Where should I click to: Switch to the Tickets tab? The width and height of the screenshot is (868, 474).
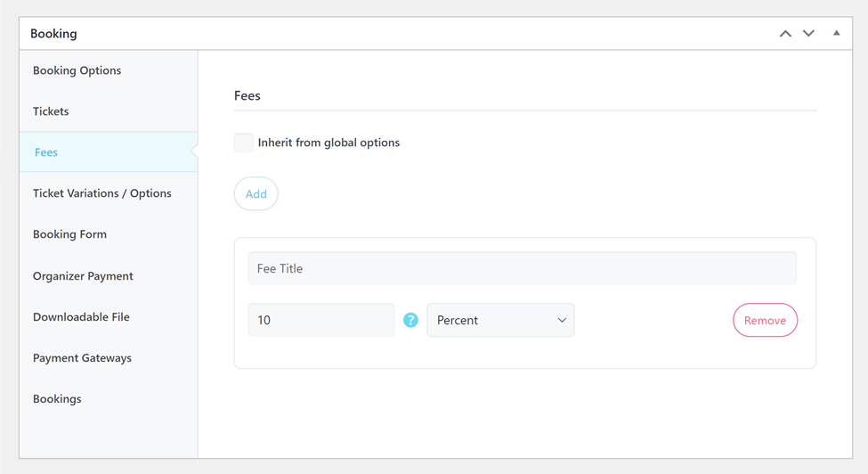click(x=51, y=111)
